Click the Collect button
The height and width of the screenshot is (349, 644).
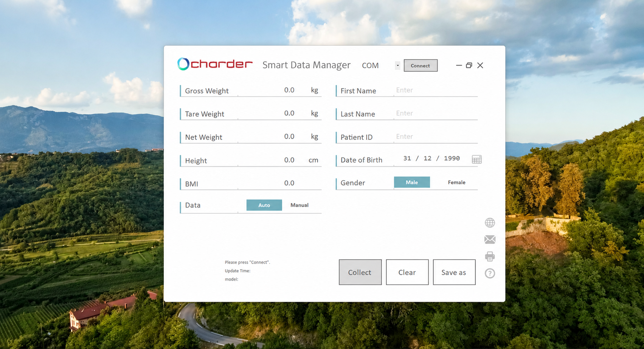[360, 272]
